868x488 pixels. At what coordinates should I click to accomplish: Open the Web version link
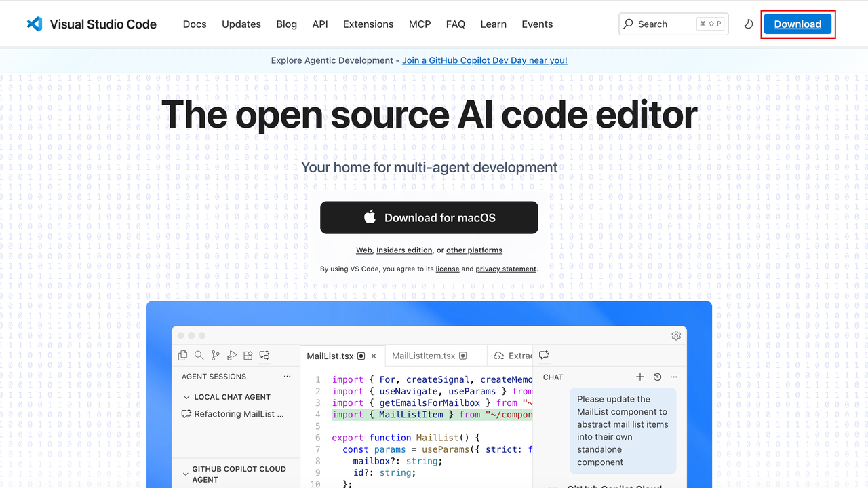[x=364, y=250]
